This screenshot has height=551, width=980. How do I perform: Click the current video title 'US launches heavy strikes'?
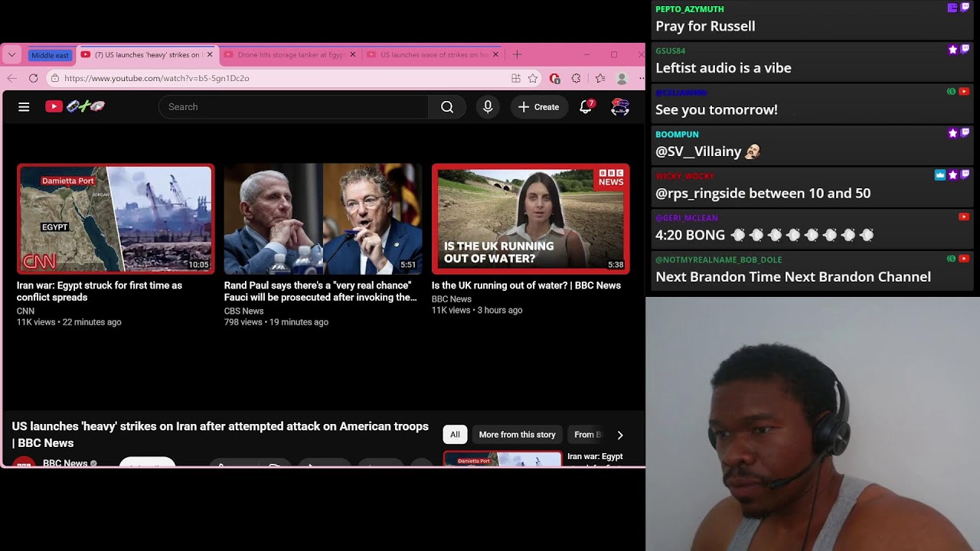tap(220, 435)
